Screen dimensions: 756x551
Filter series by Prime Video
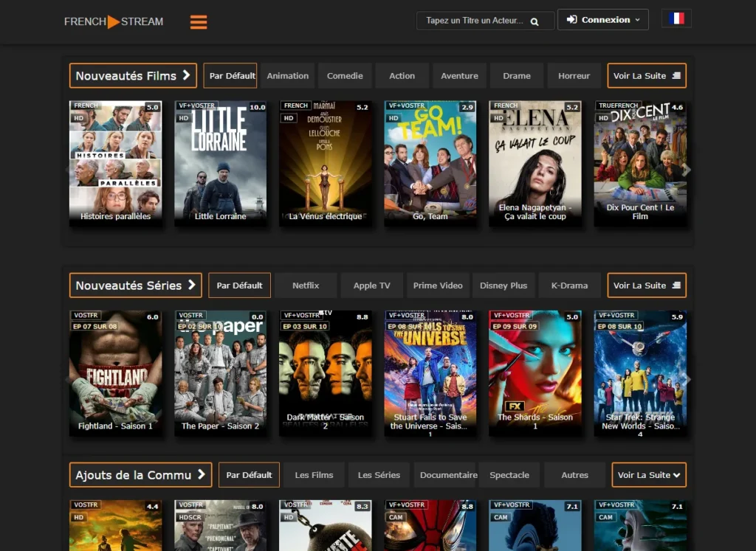click(438, 285)
